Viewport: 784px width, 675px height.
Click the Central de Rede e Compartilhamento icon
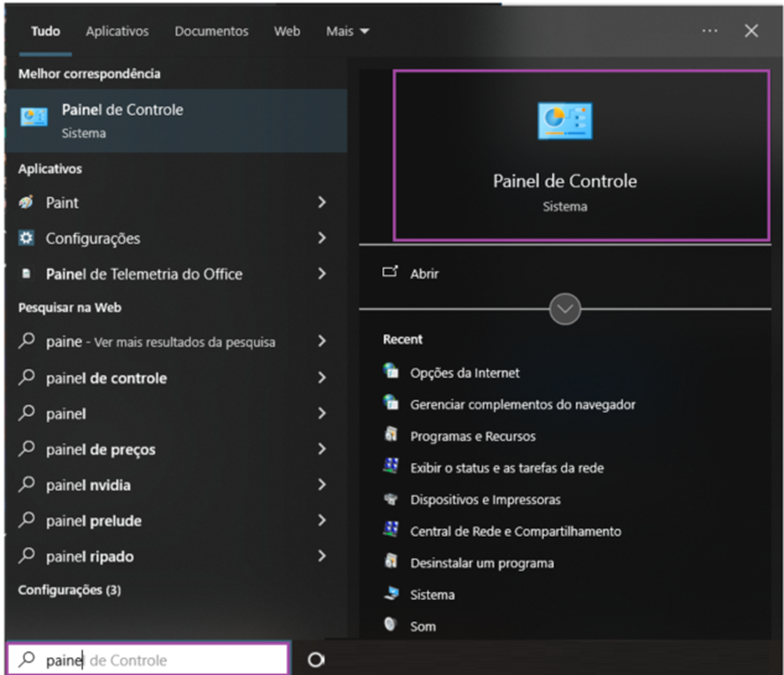tap(390, 529)
